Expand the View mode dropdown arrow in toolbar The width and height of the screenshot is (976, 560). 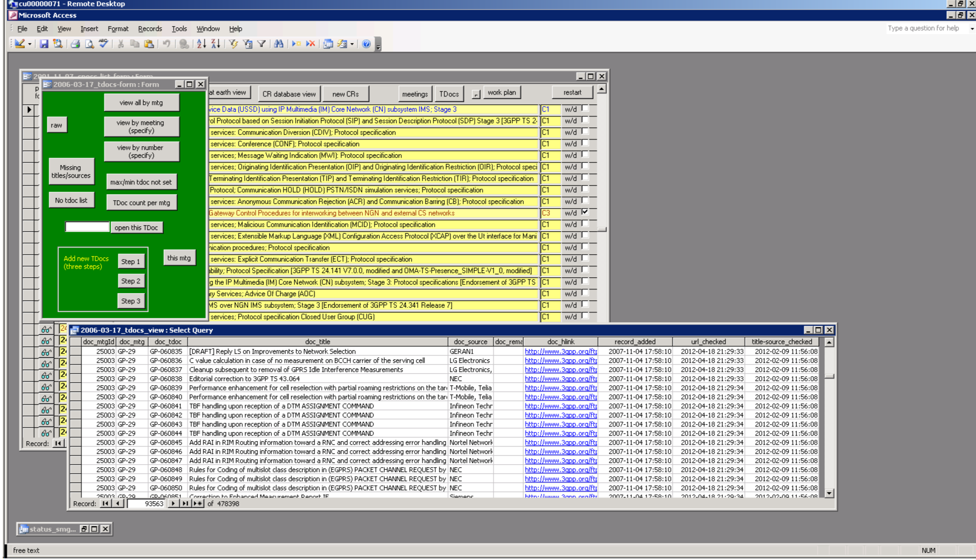(30, 44)
